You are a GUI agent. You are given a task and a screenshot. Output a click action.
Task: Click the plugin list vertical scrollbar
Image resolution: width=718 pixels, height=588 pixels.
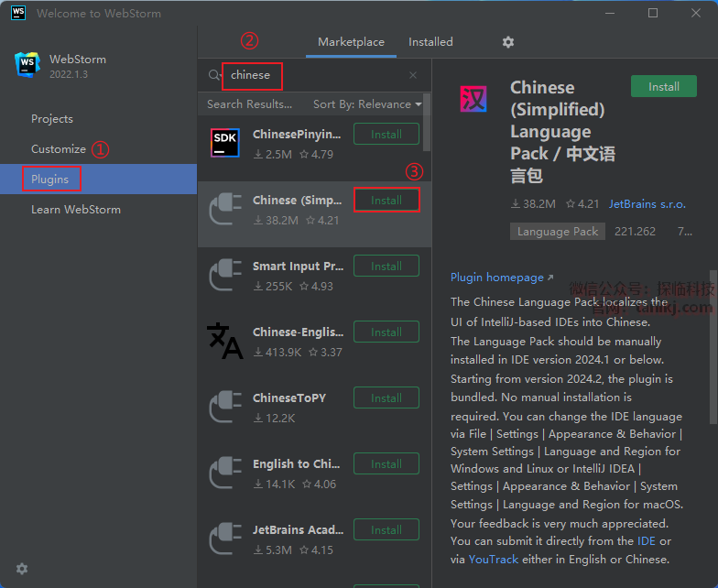(427, 122)
